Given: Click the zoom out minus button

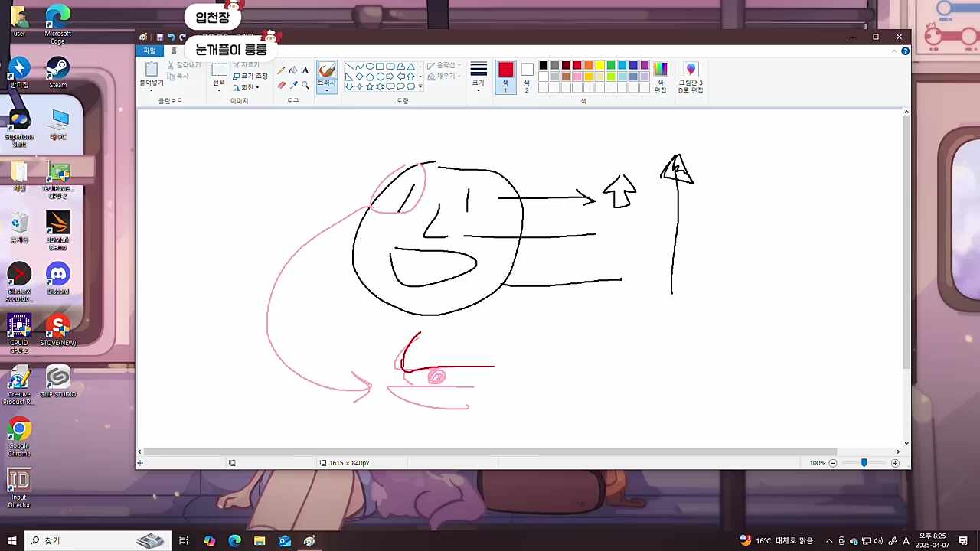Looking at the screenshot, I should click(833, 463).
